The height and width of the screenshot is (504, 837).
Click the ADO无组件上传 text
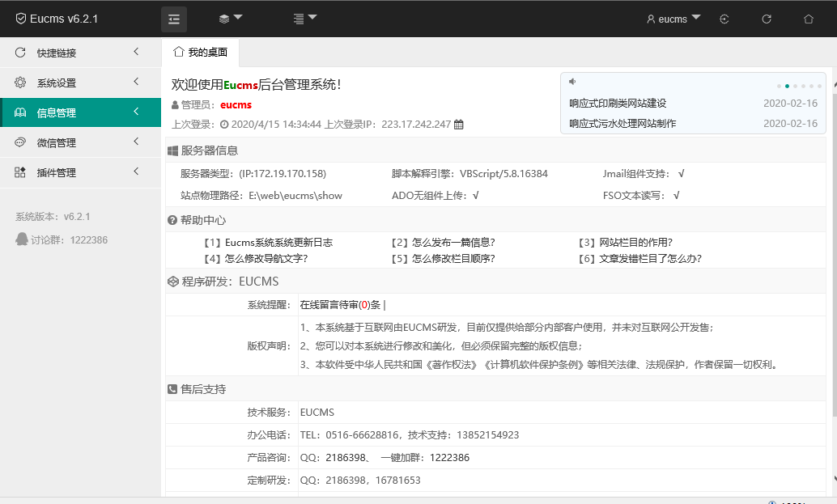coord(431,196)
